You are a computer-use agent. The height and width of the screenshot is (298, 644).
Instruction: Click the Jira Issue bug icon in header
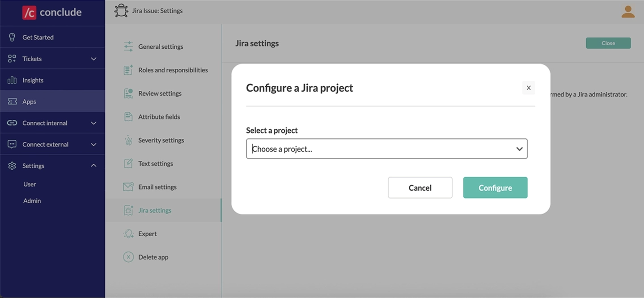[121, 11]
